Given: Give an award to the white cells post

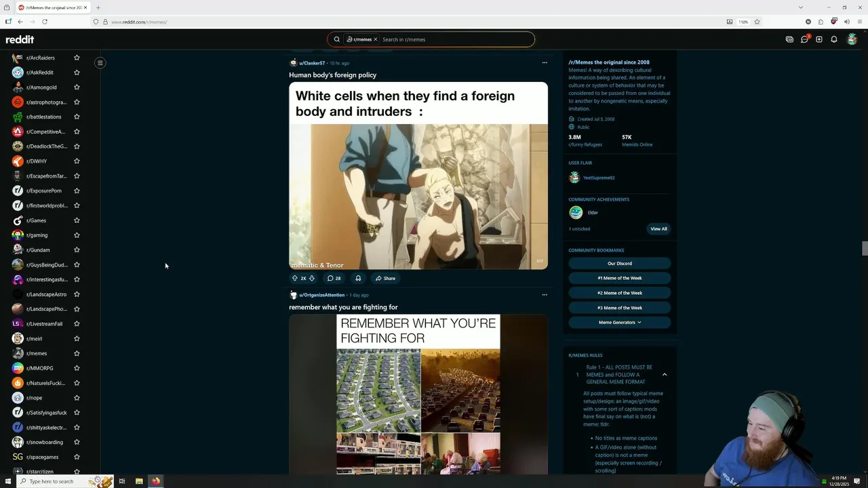Looking at the screenshot, I should click(x=358, y=279).
